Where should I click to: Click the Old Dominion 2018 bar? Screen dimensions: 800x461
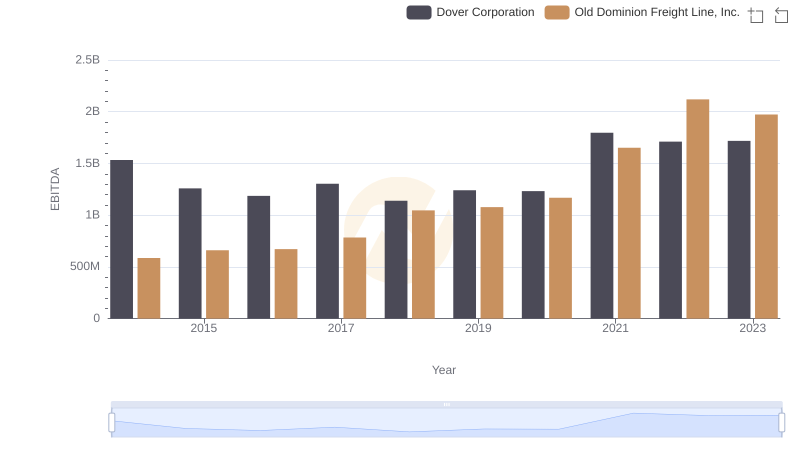point(423,265)
